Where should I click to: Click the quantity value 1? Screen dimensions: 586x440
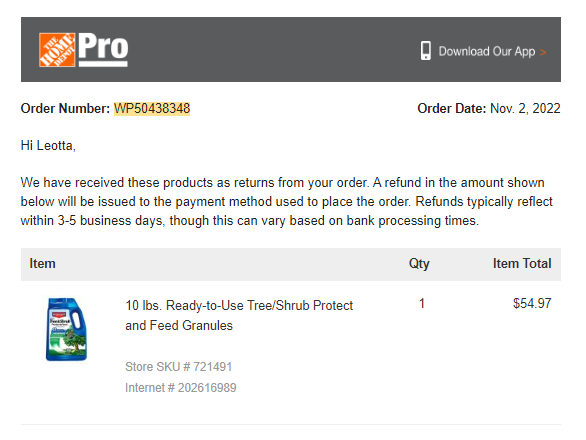(422, 304)
